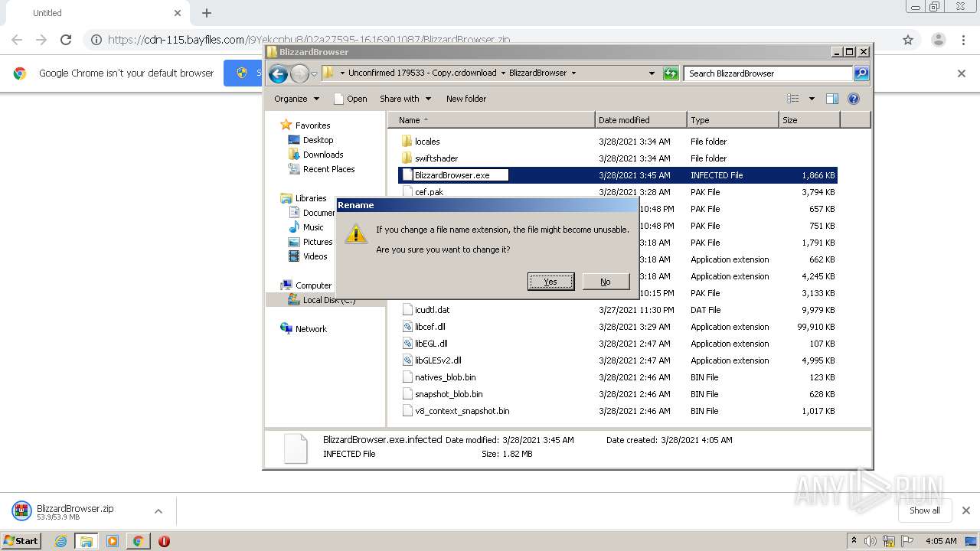Open downloaded BlizzardBrowser.zip item

(75, 511)
